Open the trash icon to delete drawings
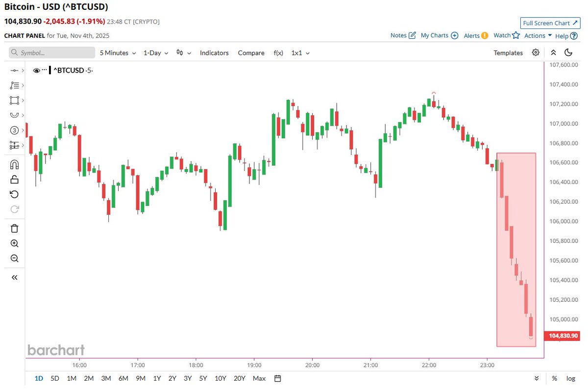The height and width of the screenshot is (390, 588). tap(14, 228)
